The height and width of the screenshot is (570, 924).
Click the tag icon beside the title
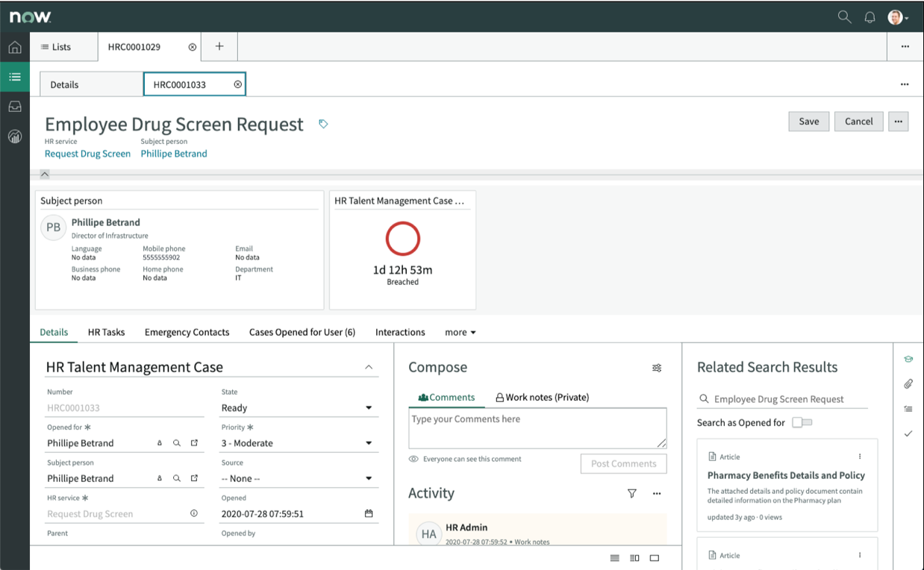[323, 124]
